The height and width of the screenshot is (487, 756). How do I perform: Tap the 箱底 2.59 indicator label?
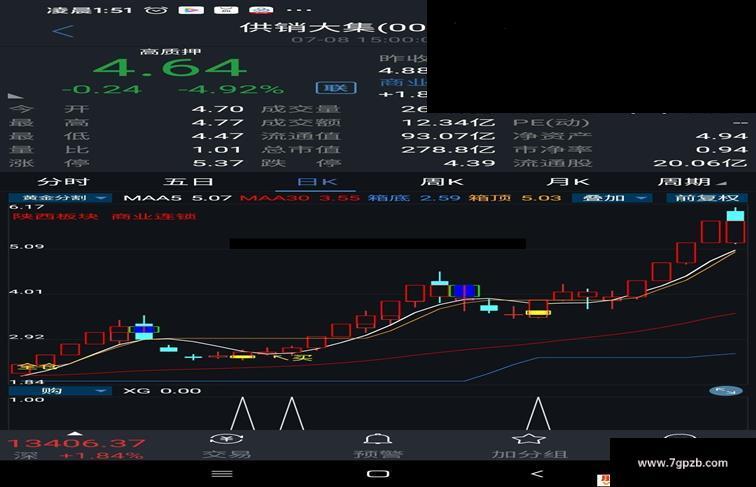tap(414, 198)
